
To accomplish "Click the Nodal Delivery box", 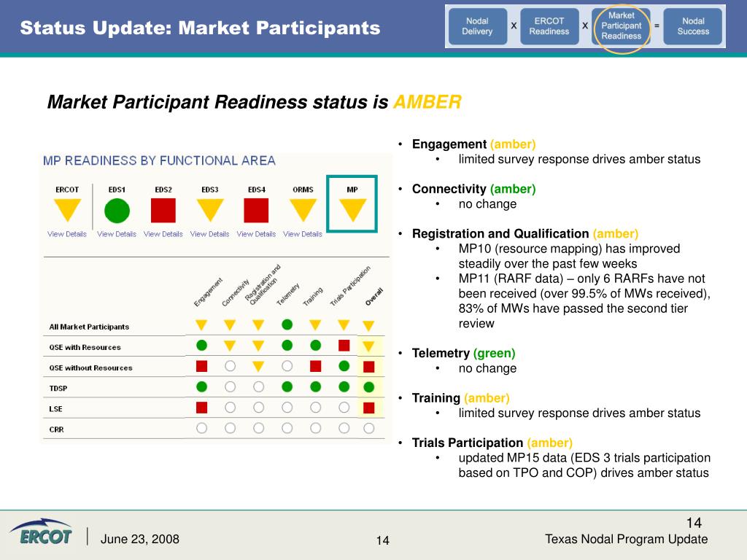I will pyautogui.click(x=477, y=26).
